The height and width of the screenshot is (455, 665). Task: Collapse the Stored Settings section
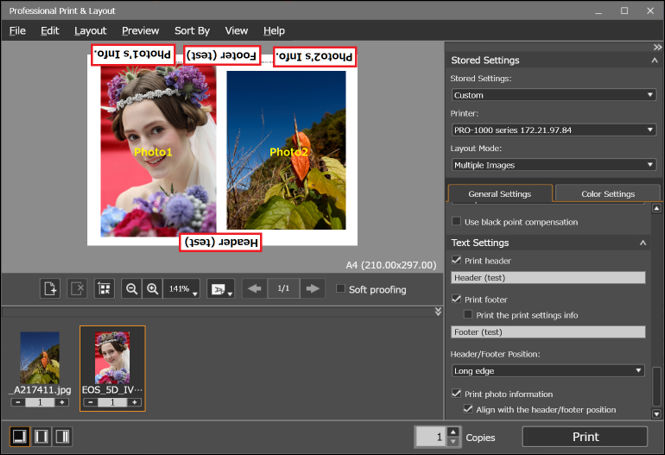tap(654, 61)
